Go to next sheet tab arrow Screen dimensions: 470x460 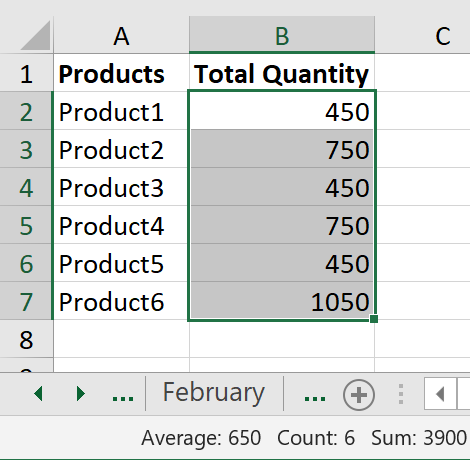pos(80,394)
